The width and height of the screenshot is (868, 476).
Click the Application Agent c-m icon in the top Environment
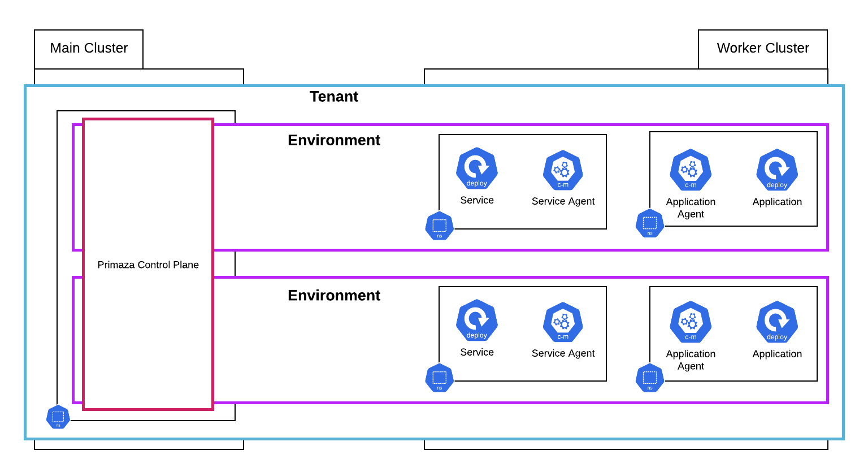(691, 170)
